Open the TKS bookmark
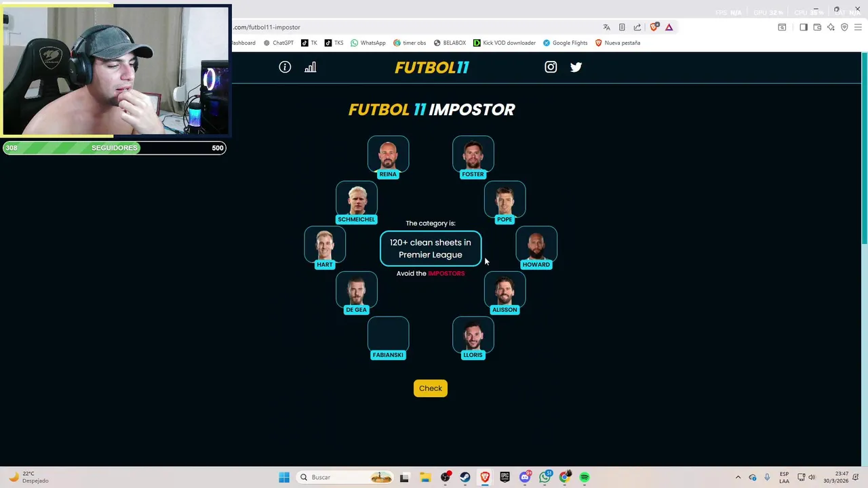 click(334, 43)
